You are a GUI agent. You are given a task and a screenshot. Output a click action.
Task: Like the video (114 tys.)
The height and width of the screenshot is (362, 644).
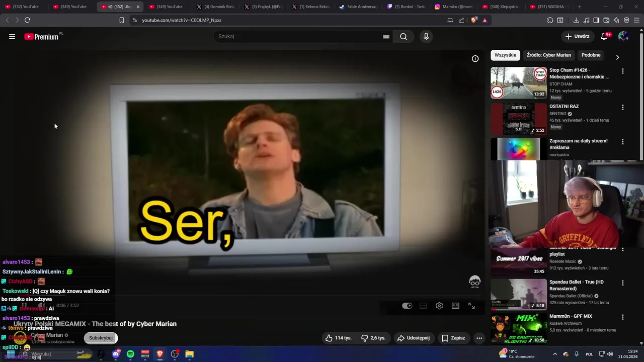[339, 338]
